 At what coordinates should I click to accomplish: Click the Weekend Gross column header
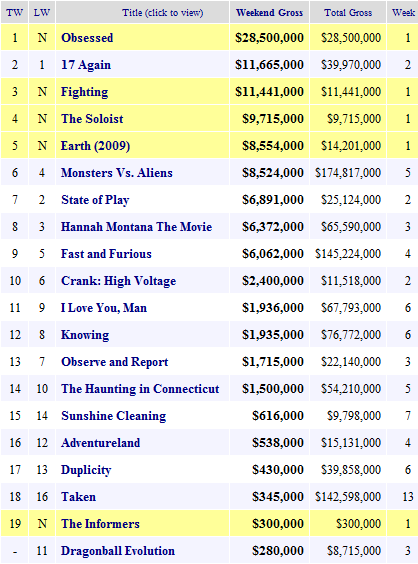coord(269,13)
